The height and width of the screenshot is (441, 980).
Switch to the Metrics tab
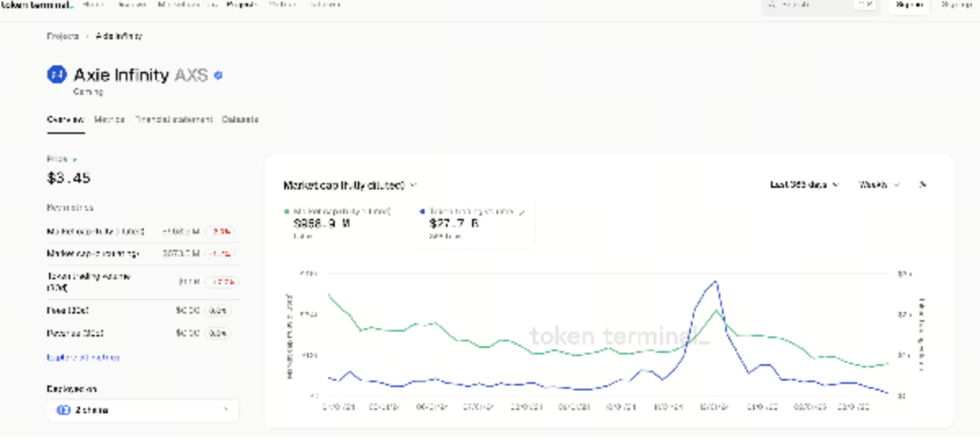click(109, 119)
